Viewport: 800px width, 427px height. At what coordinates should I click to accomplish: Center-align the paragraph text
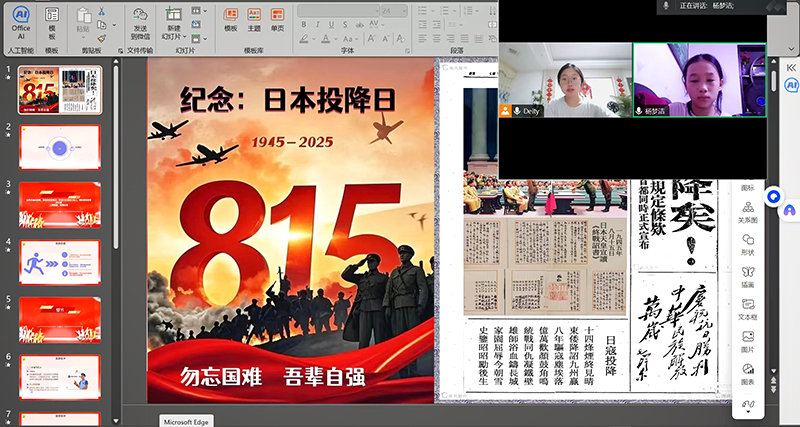click(x=437, y=38)
